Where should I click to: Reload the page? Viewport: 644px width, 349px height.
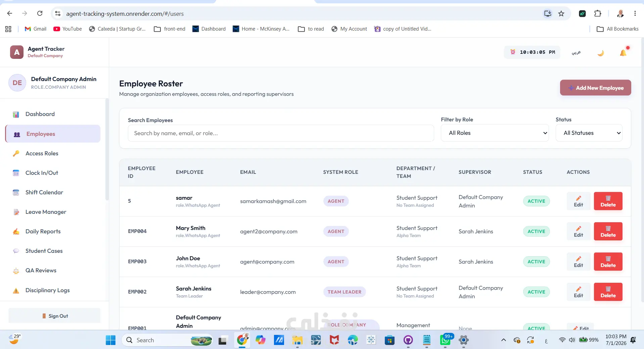40,13
